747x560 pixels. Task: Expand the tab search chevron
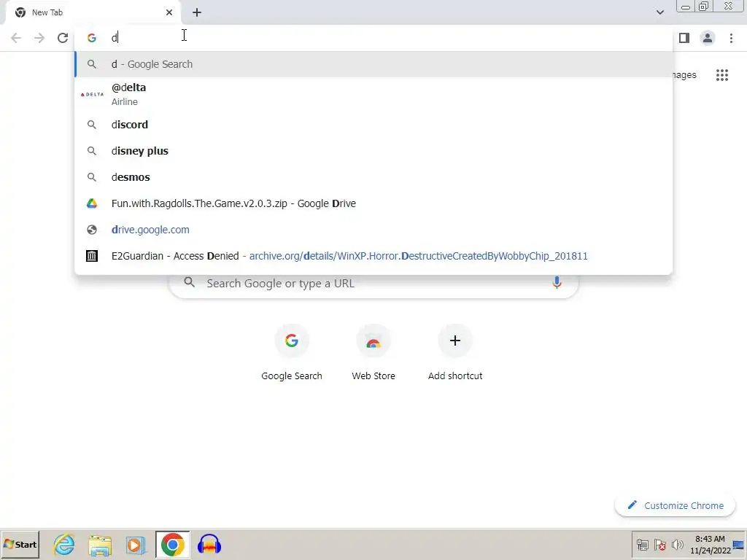click(x=659, y=12)
